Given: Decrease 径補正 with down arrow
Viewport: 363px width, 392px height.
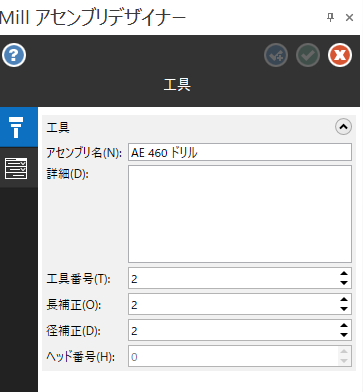Looking at the screenshot, I should pos(344,335).
